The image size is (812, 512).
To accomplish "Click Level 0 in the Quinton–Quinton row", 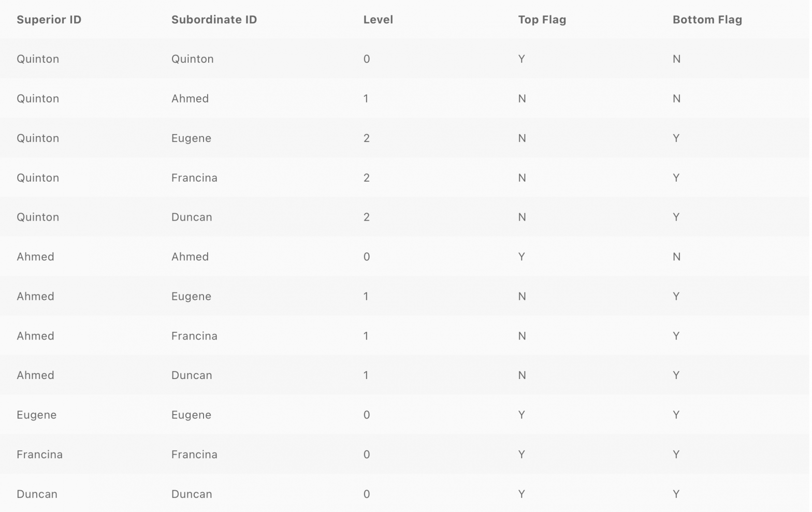I will pyautogui.click(x=367, y=59).
